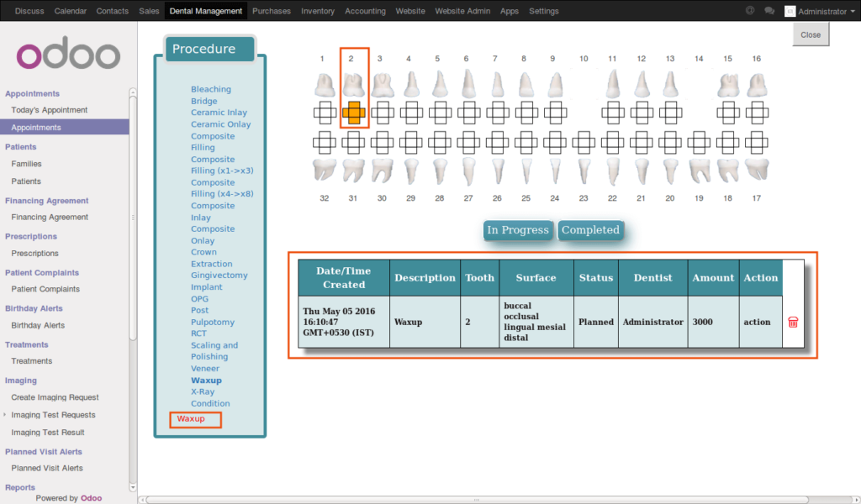Open the Waxup procedure link

pyautogui.click(x=206, y=380)
